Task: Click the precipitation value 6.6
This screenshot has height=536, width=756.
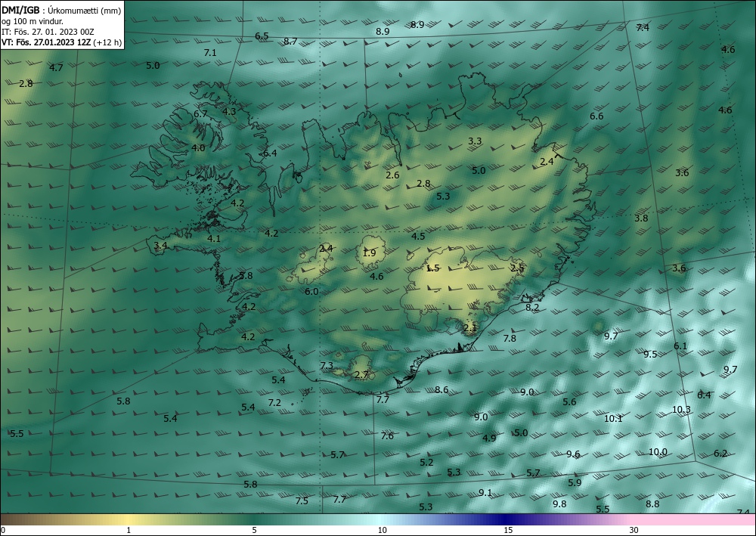Action: tap(596, 116)
